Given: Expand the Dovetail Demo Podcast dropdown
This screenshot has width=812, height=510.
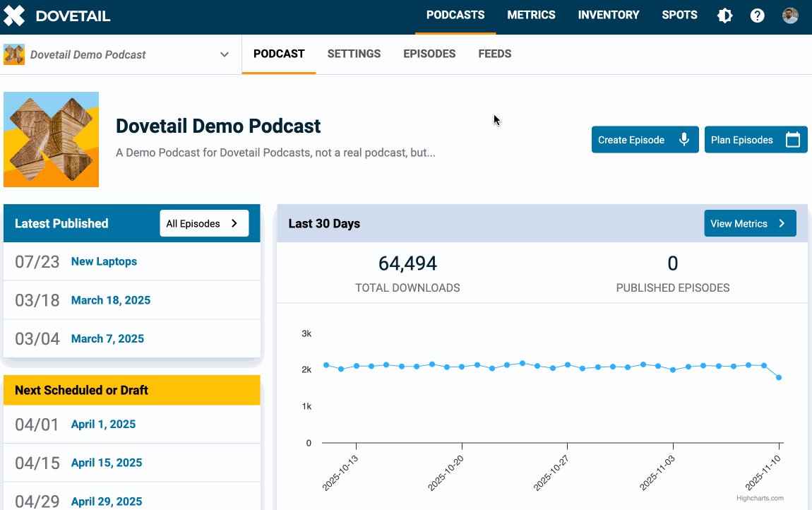Looking at the screenshot, I should 225,54.
